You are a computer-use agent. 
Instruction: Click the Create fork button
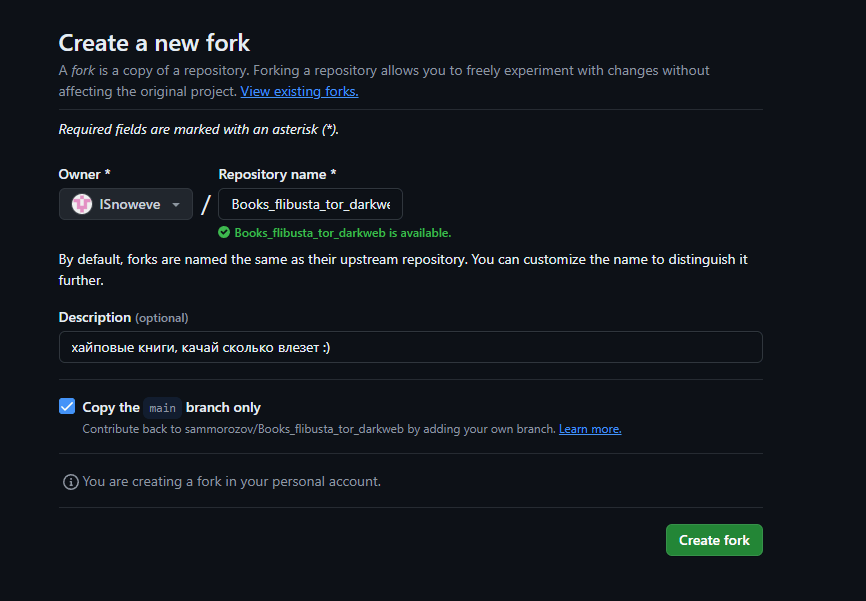pyautogui.click(x=714, y=540)
